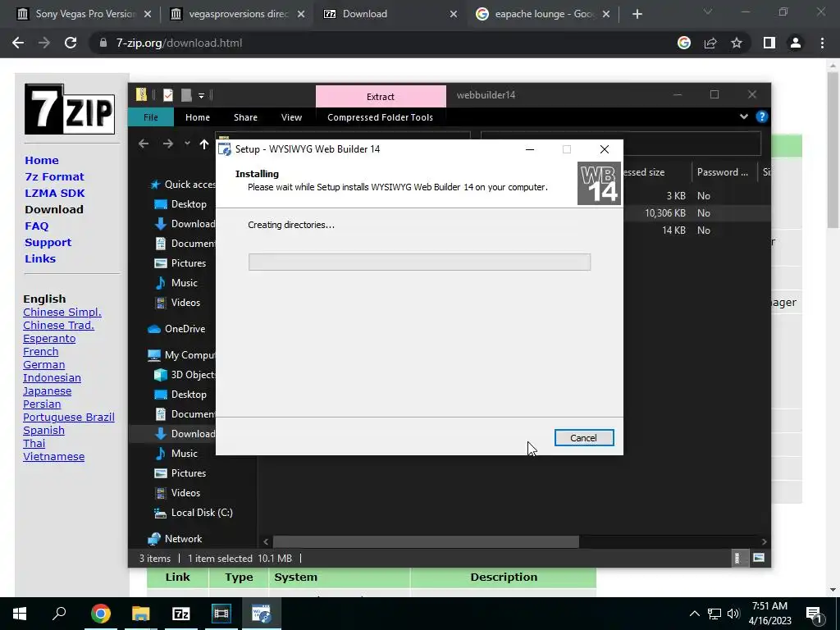Open the FAQ link
Screen dimensions: 840x630
pyautogui.click(x=36, y=226)
